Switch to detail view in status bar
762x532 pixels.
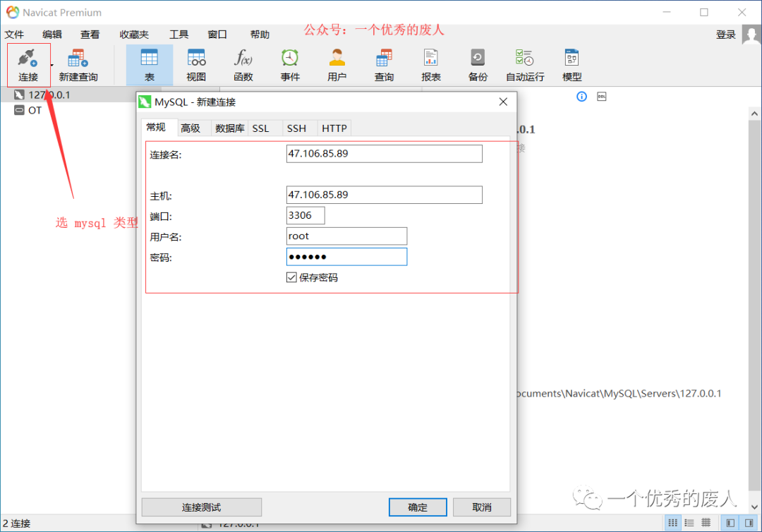point(706,523)
